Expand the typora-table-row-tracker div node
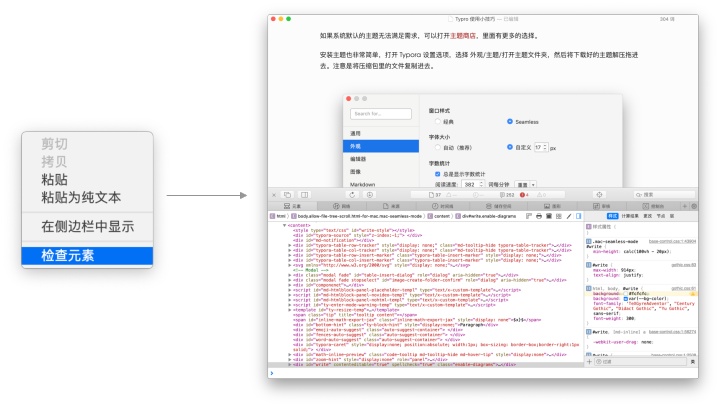The height and width of the screenshot is (407, 720). (290, 245)
